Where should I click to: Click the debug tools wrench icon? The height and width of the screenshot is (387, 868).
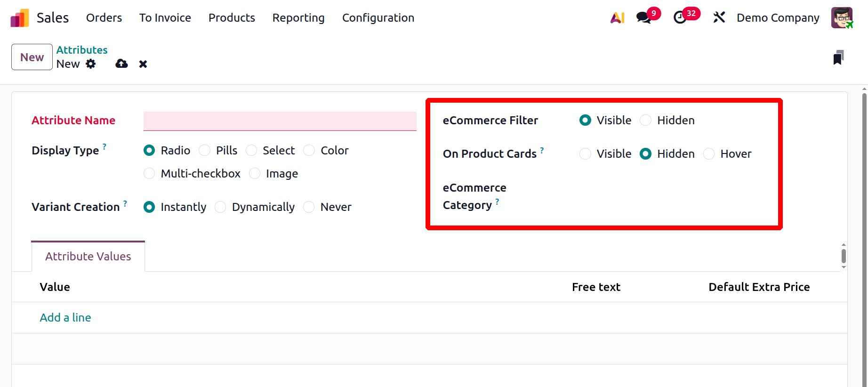719,18
